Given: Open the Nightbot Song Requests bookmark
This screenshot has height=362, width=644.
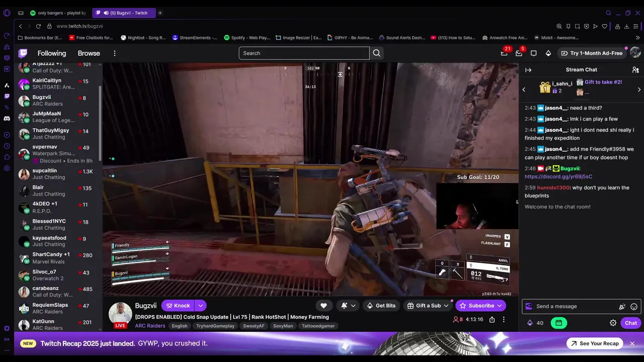Looking at the screenshot, I should tap(143, 38).
